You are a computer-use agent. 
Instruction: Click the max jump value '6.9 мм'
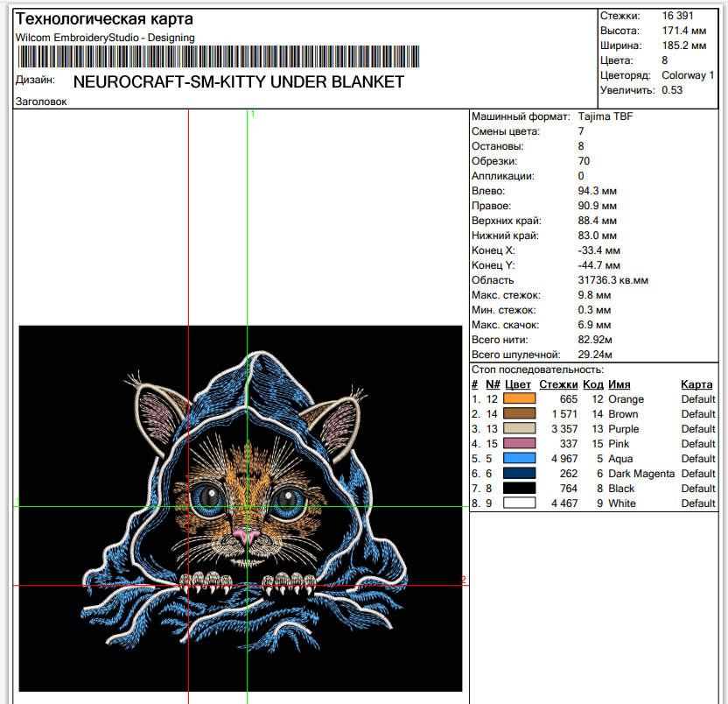tap(594, 325)
